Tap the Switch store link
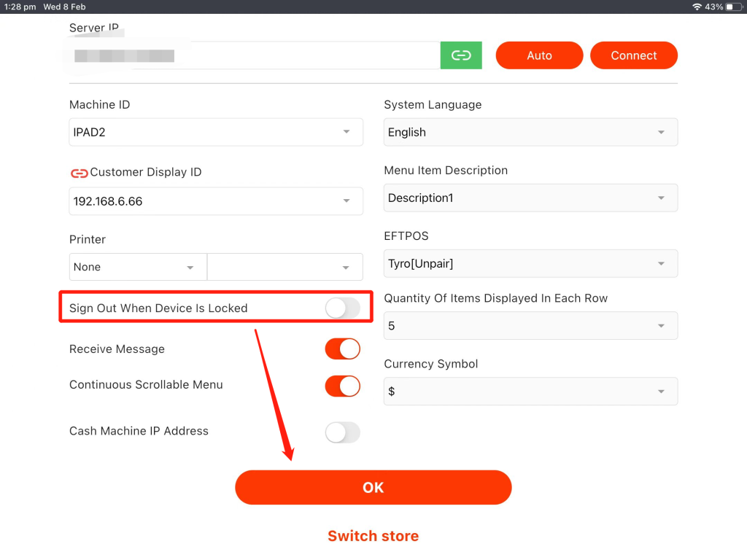Image resolution: width=747 pixels, height=560 pixels. [373, 536]
